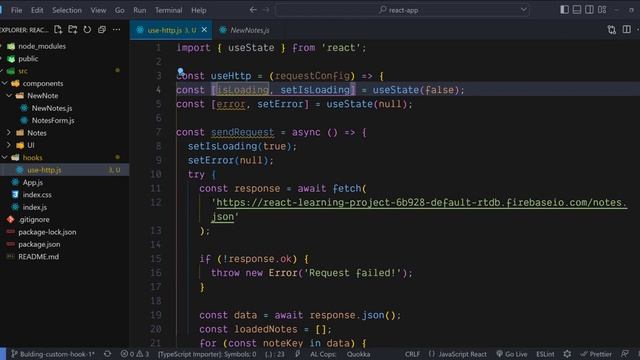Open the Run menu
640x360 pixels.
[x=140, y=10]
